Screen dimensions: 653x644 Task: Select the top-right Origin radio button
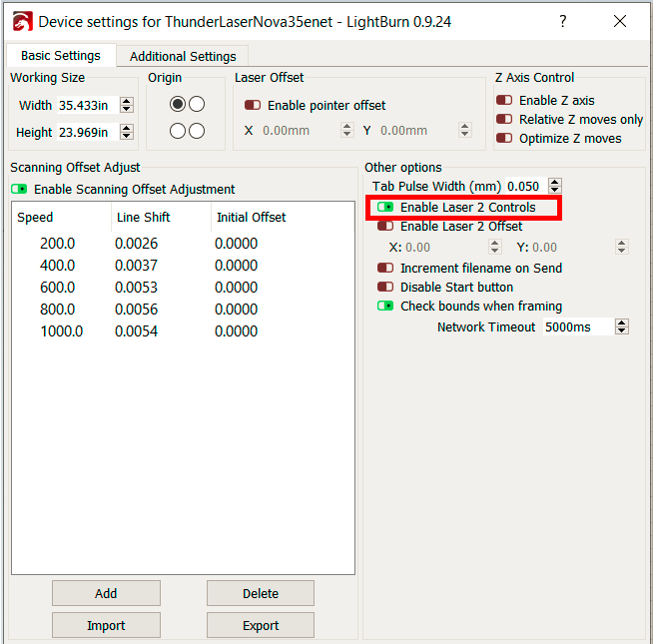click(197, 104)
